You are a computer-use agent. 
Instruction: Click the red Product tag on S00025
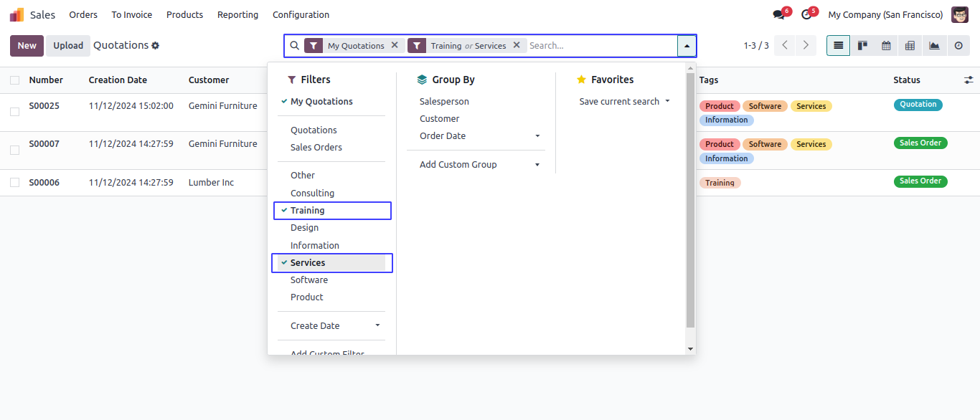pos(719,106)
